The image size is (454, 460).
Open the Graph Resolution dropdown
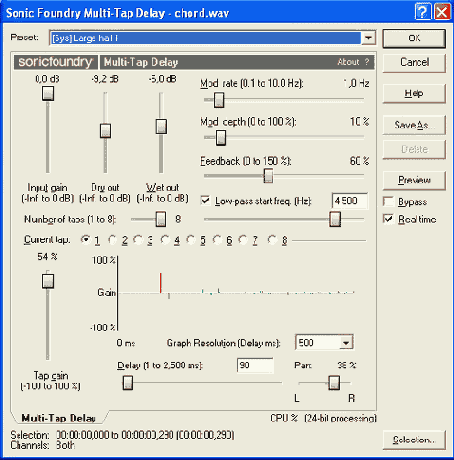[346, 342]
